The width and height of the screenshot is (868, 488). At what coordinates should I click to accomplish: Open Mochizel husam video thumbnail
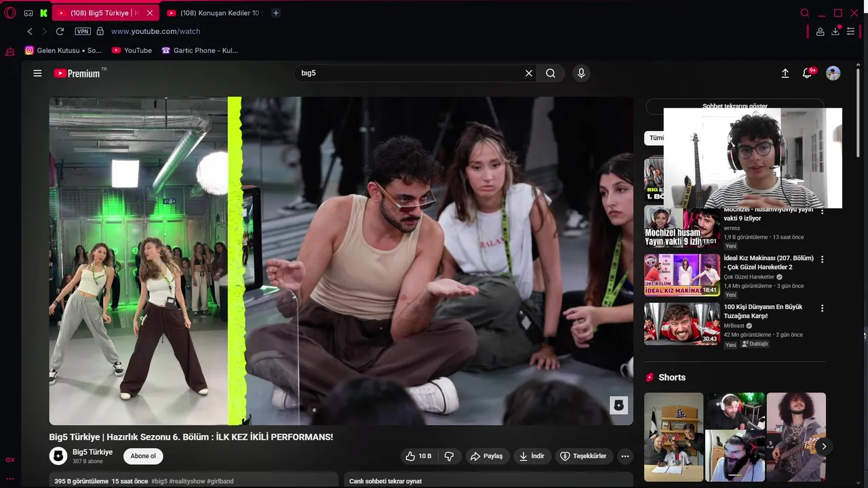[682, 227]
